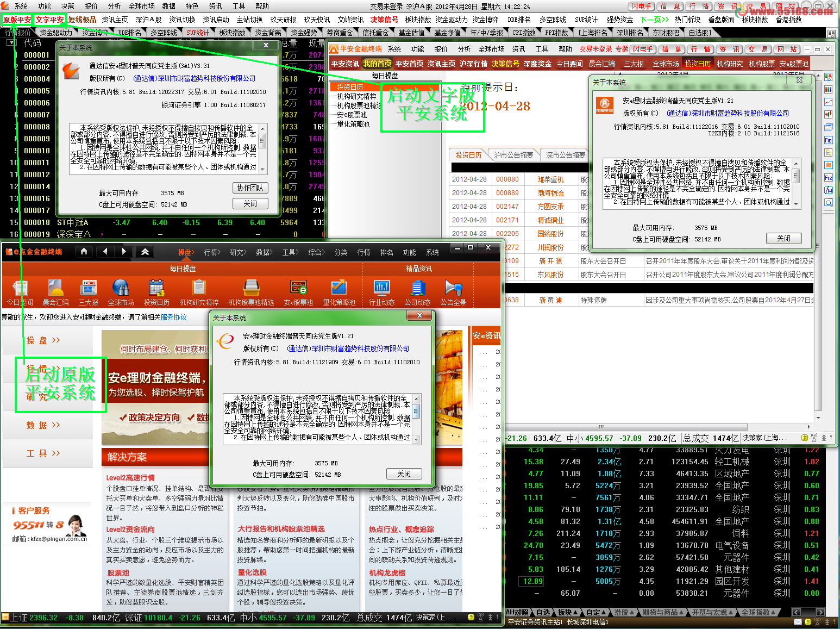840x629 pixels.
Task: Open 服务协议 link in welcome message
Action: coord(174,317)
